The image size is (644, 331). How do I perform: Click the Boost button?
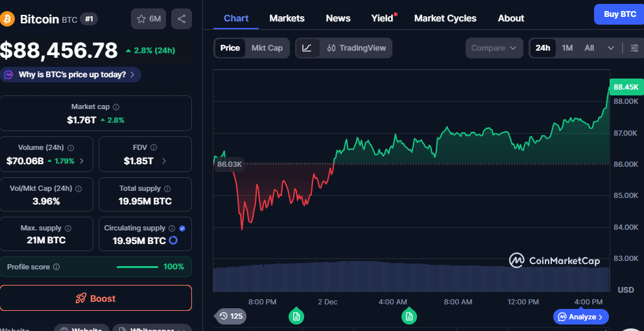pos(96,299)
